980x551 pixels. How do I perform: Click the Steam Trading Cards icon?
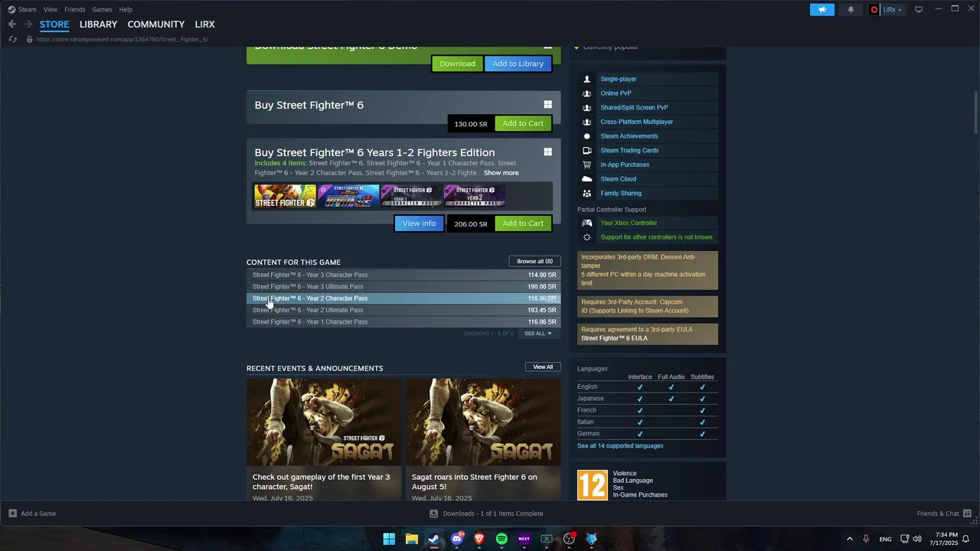[586, 151]
